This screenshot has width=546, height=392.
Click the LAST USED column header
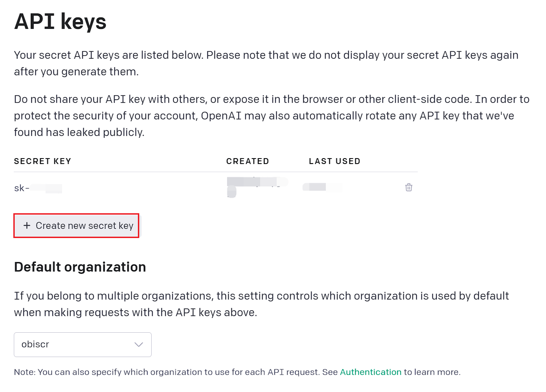click(334, 161)
